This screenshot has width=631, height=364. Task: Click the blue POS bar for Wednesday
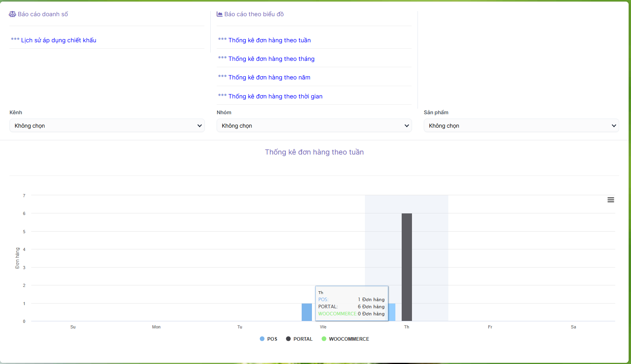[306, 312]
